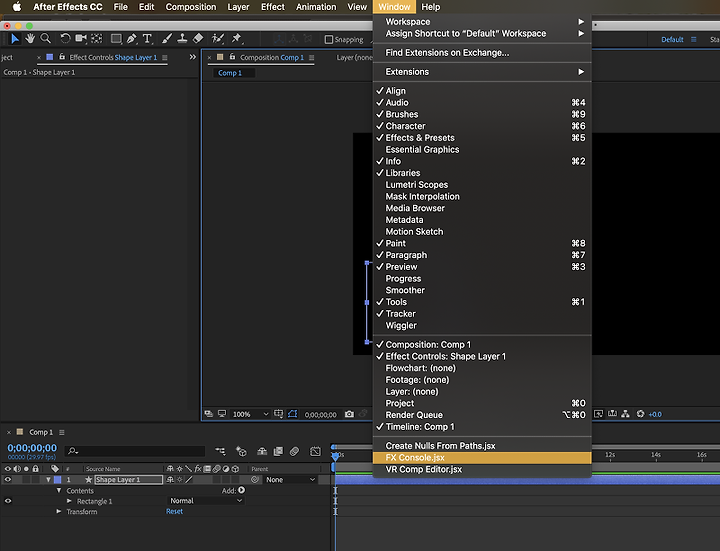Open the Rectangle 1 Normal blend mode dropdown
Screen dimensions: 720x551
point(206,500)
